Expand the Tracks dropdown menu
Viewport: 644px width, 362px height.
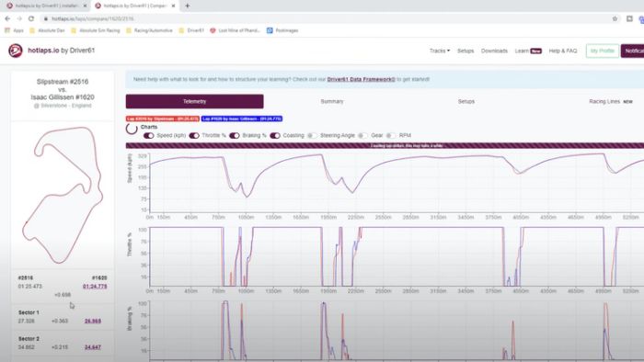click(440, 51)
